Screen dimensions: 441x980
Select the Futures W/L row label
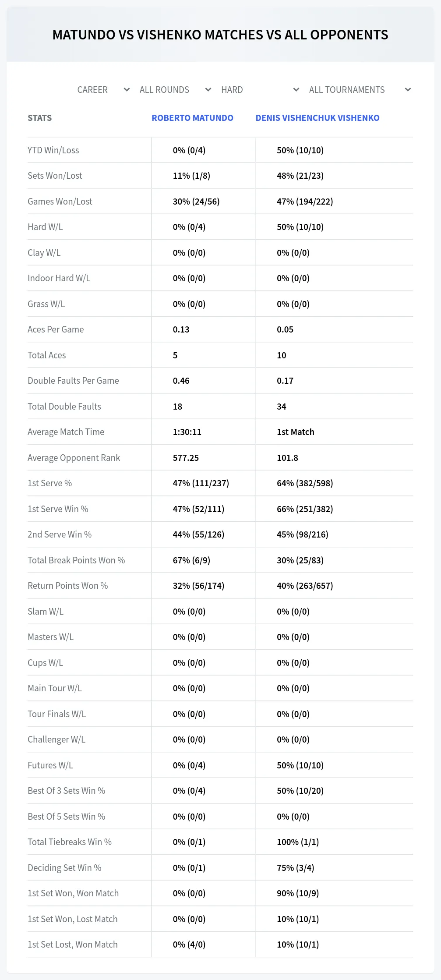[x=50, y=765]
